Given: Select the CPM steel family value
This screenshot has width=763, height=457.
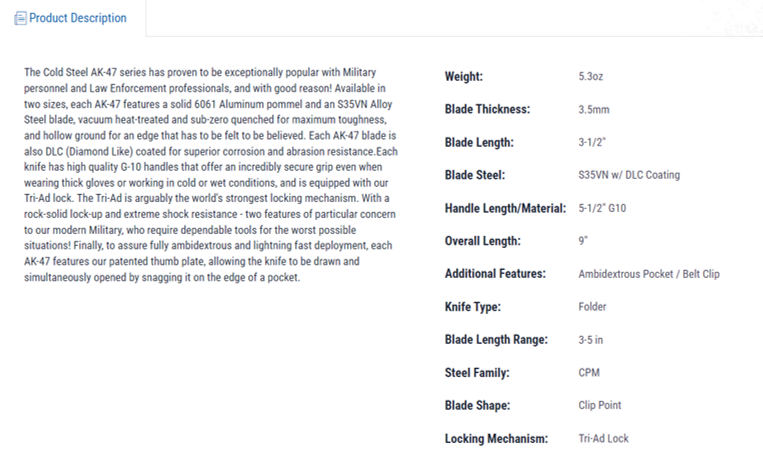Looking at the screenshot, I should [589, 373].
